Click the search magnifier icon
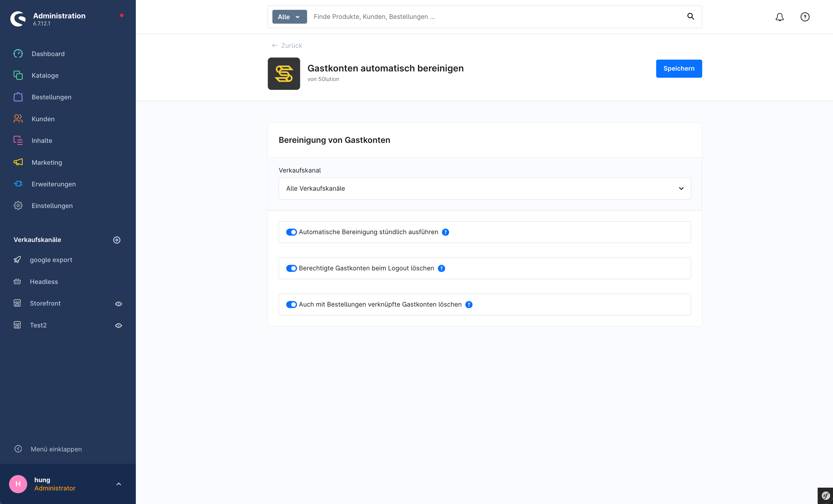This screenshot has height=504, width=833. click(x=691, y=17)
